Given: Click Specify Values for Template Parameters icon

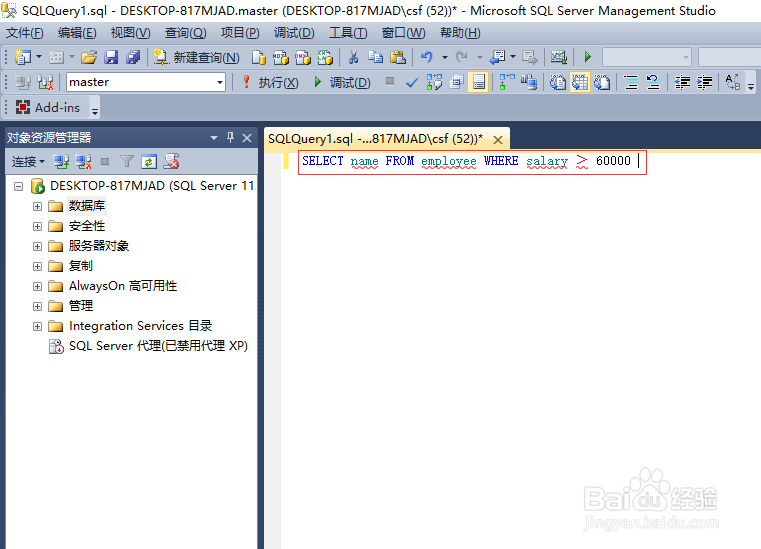Looking at the screenshot, I should point(733,83).
